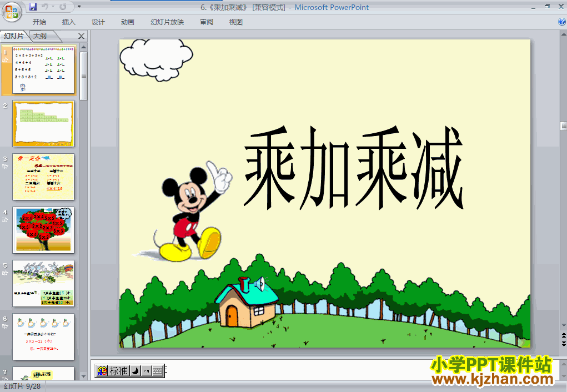Play animation star icon beside slide 1
The height and width of the screenshot is (392, 567).
(x=5, y=60)
